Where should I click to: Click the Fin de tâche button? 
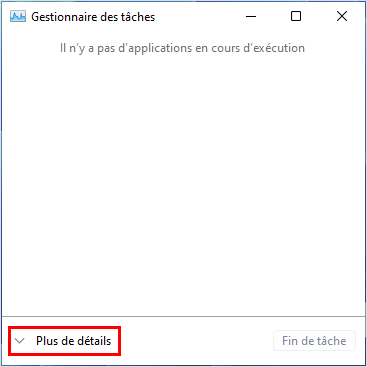(x=314, y=341)
